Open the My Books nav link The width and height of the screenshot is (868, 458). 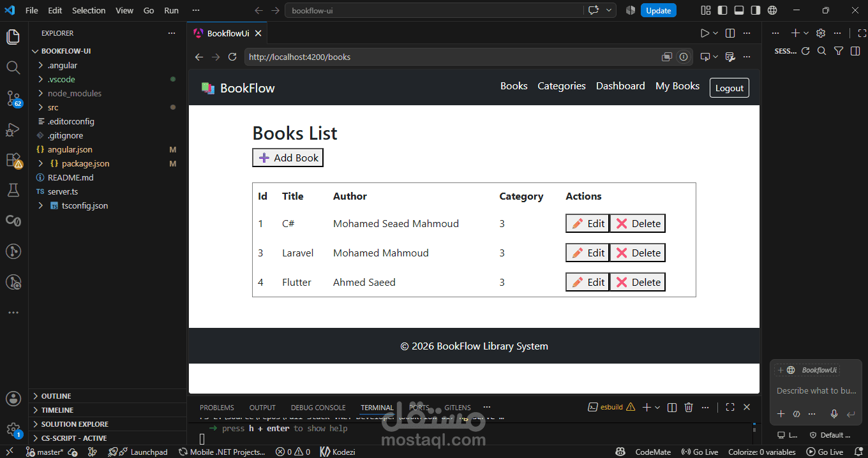[677, 86]
